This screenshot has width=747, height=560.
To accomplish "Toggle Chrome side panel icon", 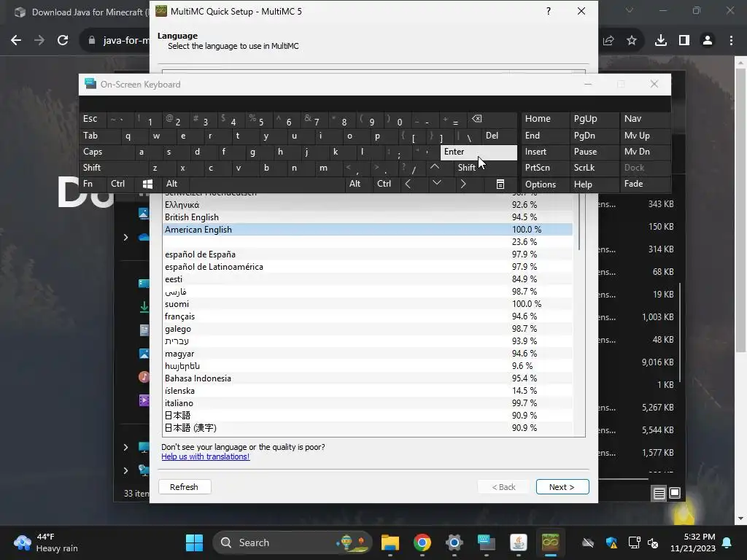I will point(684,41).
